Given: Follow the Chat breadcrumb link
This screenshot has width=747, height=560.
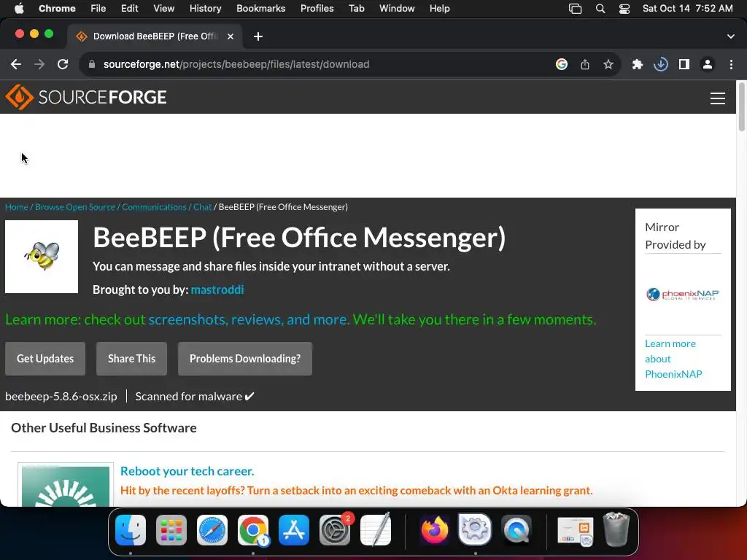Looking at the screenshot, I should 203,206.
